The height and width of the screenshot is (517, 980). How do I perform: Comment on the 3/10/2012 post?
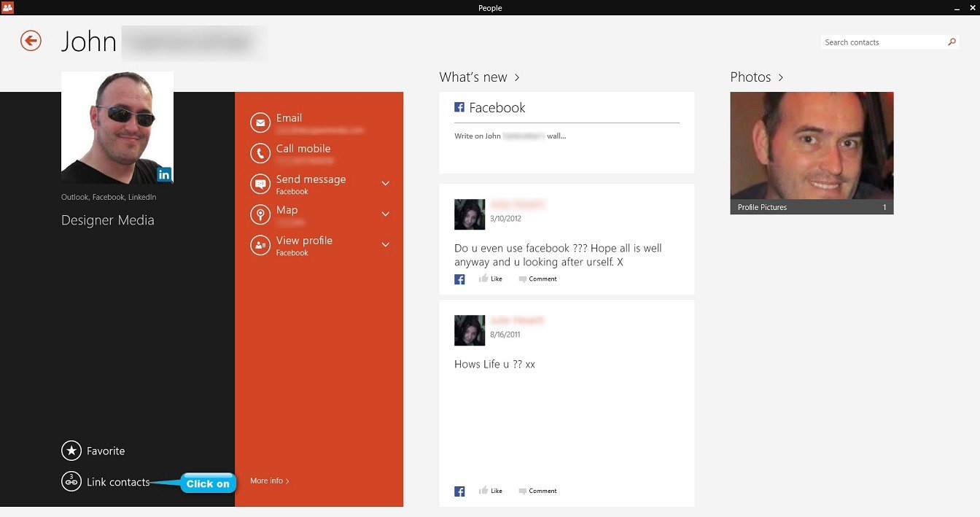(x=538, y=279)
